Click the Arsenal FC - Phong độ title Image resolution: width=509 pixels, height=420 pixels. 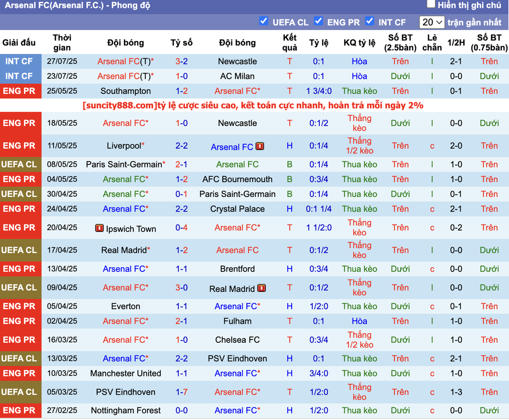coord(77,6)
